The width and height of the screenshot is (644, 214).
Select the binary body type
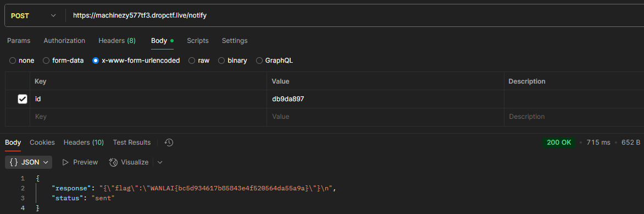pyautogui.click(x=232, y=61)
